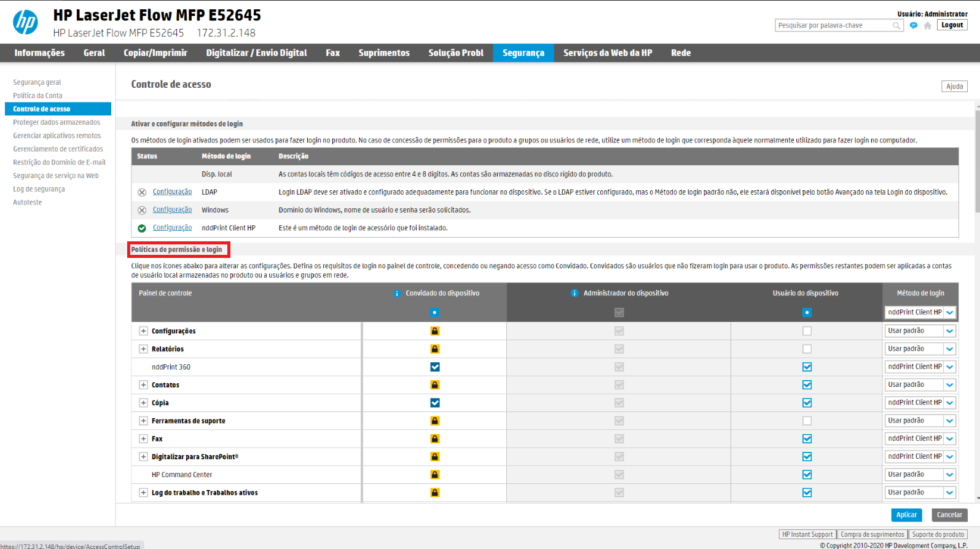Image resolution: width=980 pixels, height=549 pixels.
Task: Enable device user checkbox for Relatórios
Action: [x=807, y=349]
